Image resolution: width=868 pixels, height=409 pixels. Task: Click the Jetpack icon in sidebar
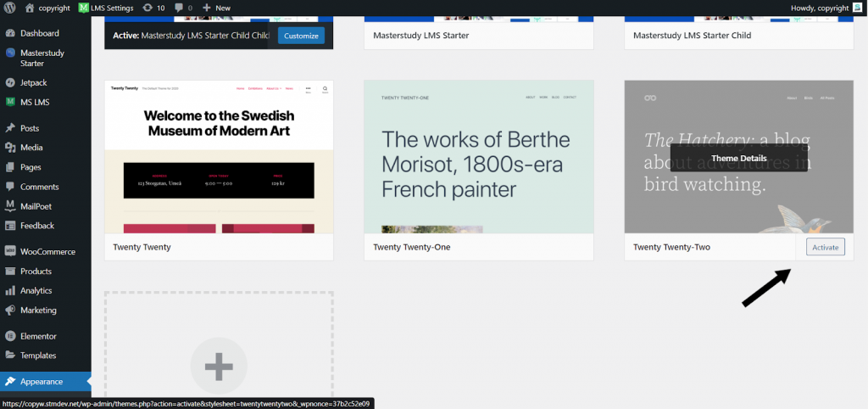(x=10, y=83)
